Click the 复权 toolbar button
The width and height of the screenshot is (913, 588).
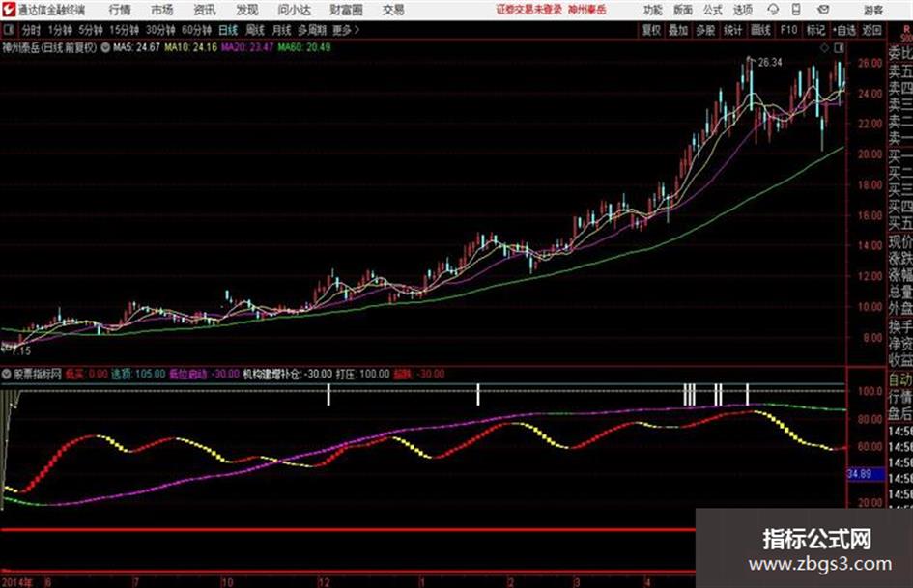click(x=651, y=30)
